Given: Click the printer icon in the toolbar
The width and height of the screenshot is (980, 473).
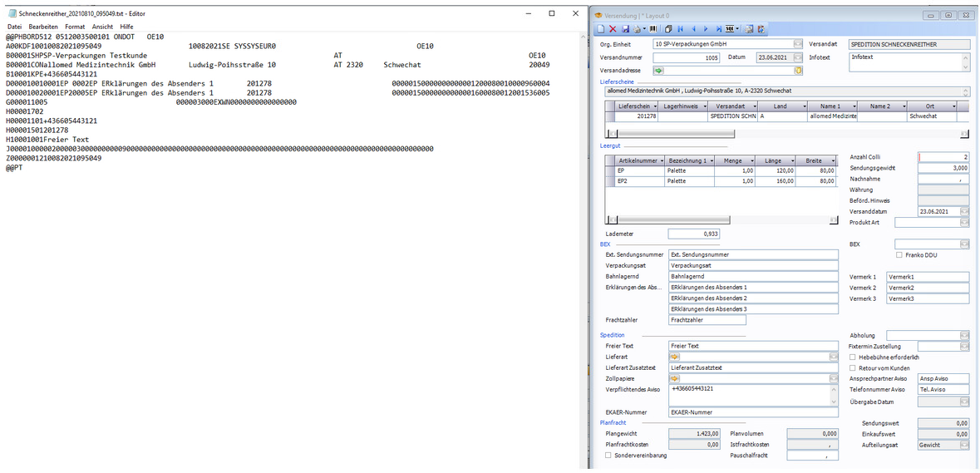Looking at the screenshot, I should click(638, 29).
